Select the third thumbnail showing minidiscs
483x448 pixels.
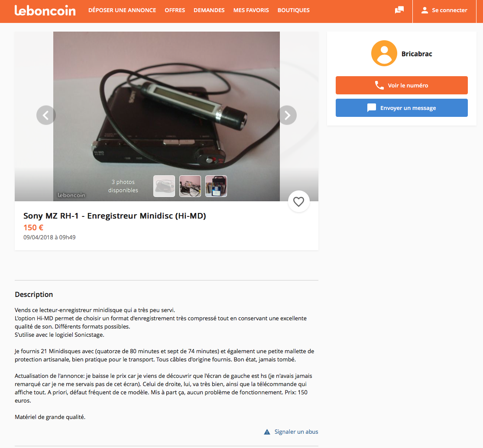pos(216,186)
